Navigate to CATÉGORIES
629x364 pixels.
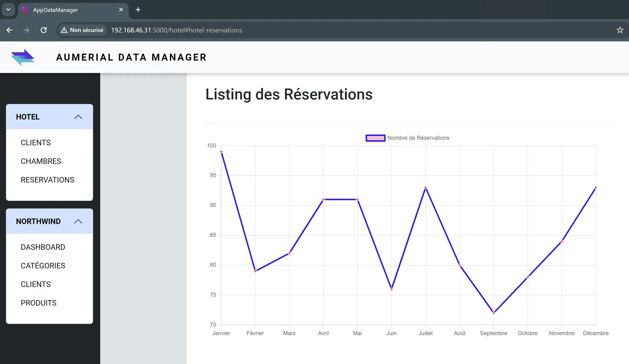pos(43,265)
